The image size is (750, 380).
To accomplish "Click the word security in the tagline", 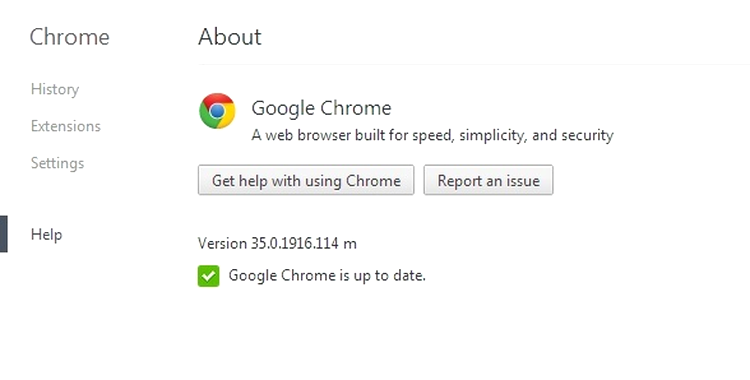I will (587, 136).
